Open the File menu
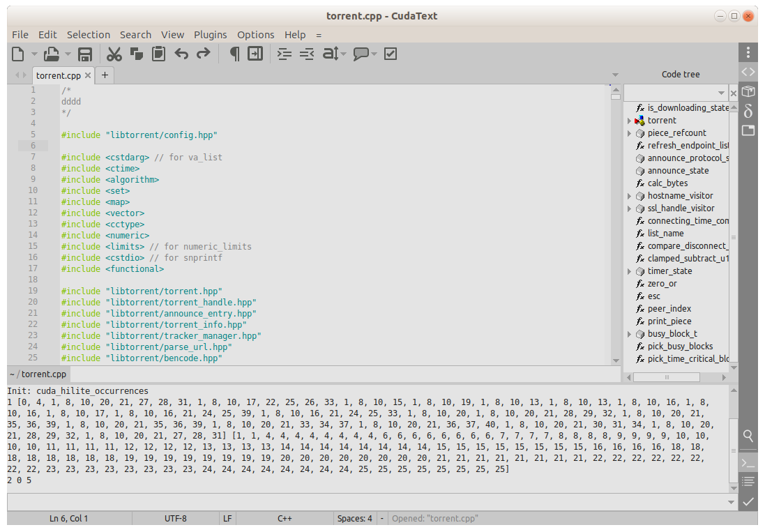 [20, 35]
